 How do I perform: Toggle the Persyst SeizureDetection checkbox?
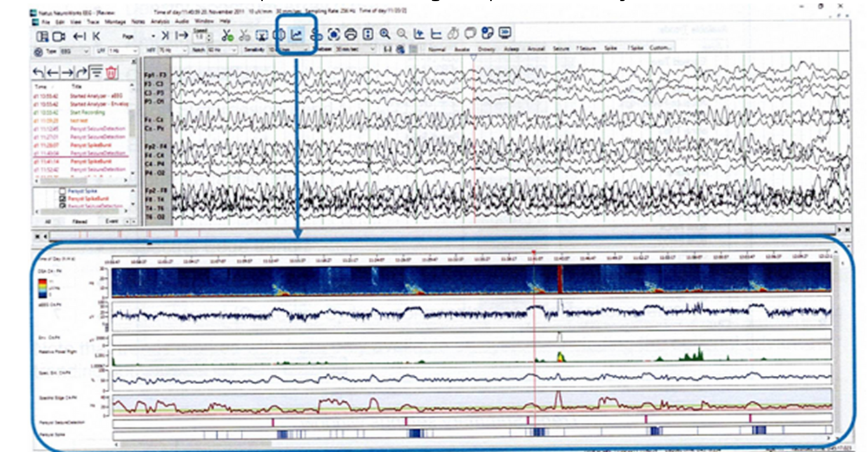click(x=62, y=206)
